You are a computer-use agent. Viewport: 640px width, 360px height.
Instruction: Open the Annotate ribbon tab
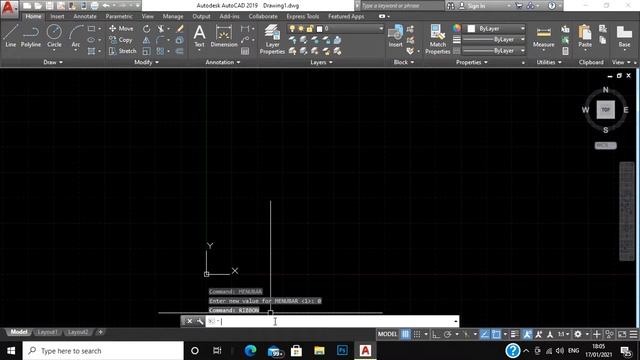[x=85, y=16]
